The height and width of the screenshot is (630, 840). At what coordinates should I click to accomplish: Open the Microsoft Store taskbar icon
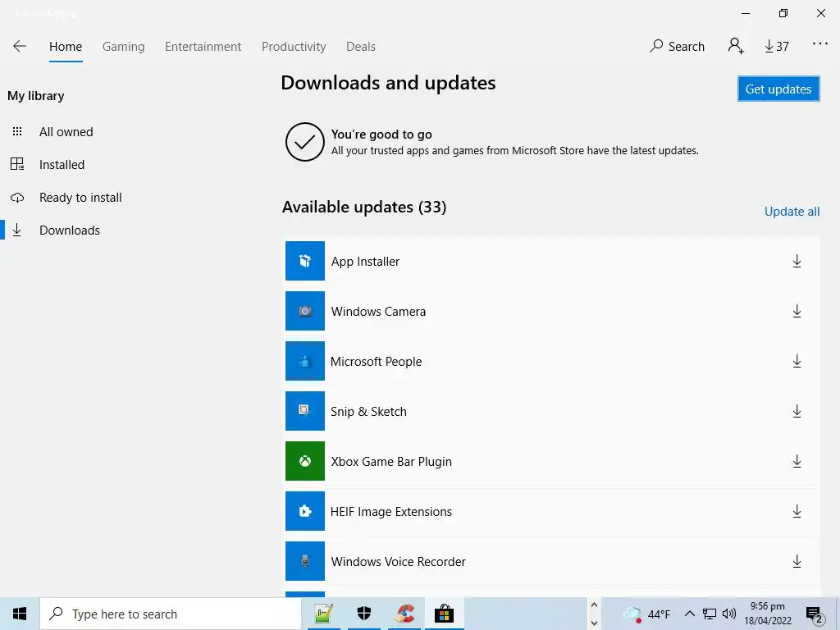point(444,614)
